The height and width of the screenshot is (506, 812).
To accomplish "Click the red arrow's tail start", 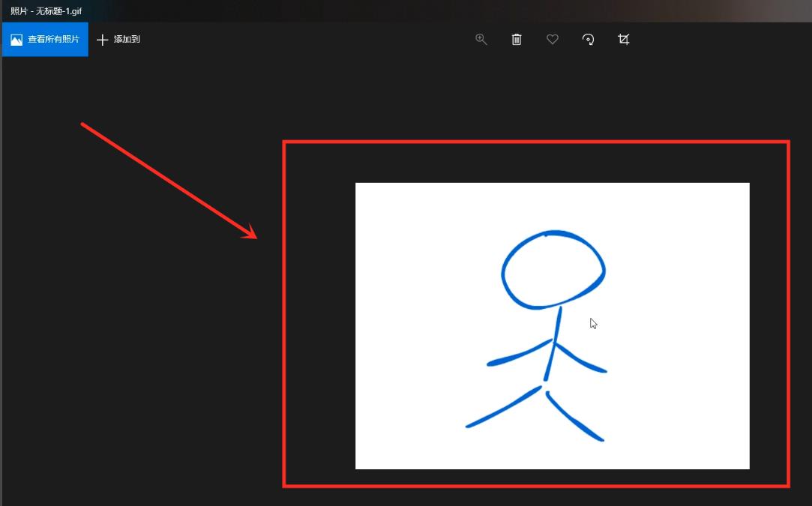I will (x=83, y=124).
